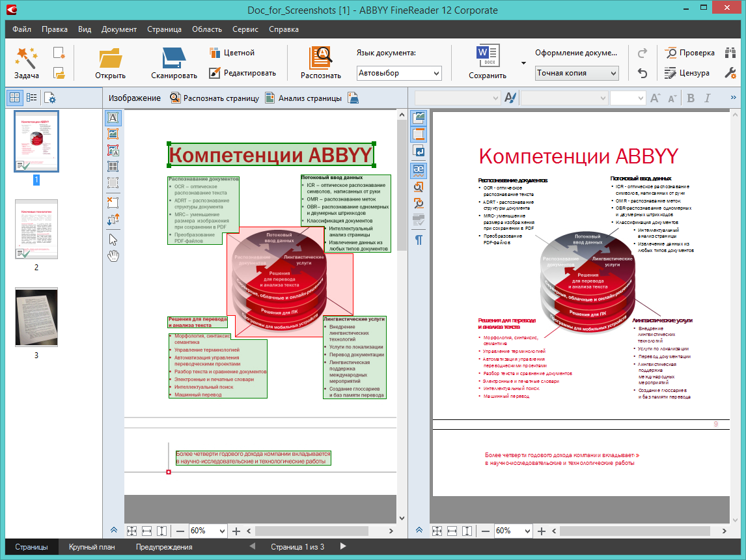Start scanning with the Сканировать button
This screenshot has width=746, height=560.
coord(174,63)
